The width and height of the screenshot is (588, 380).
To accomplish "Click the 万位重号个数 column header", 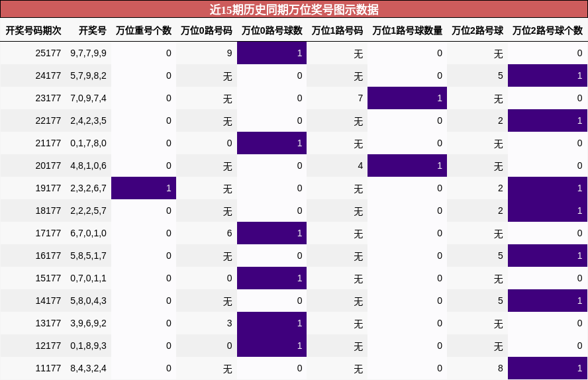I will pyautogui.click(x=144, y=30).
